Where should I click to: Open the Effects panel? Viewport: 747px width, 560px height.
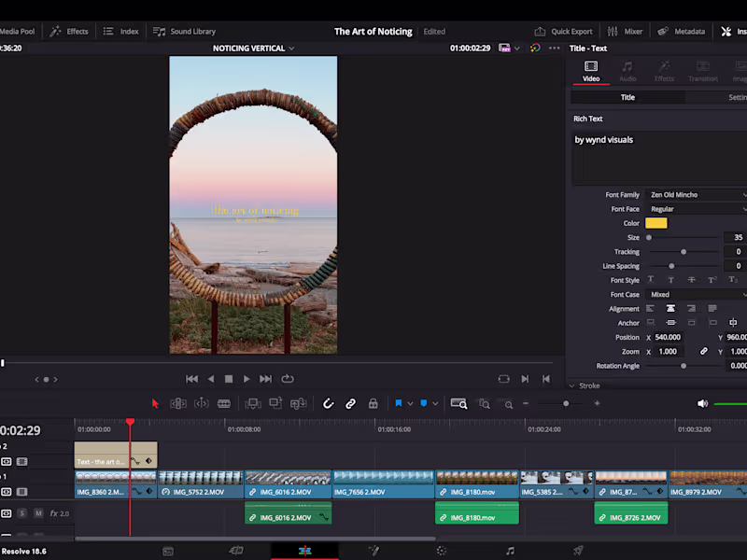tap(69, 32)
